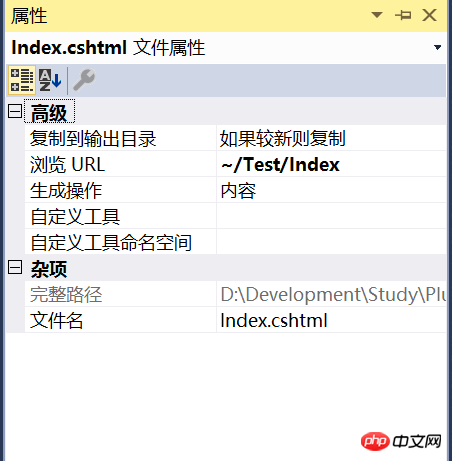The image size is (452, 461).
Task: Toggle auto-hide pin for Properties panel
Action: 403,15
